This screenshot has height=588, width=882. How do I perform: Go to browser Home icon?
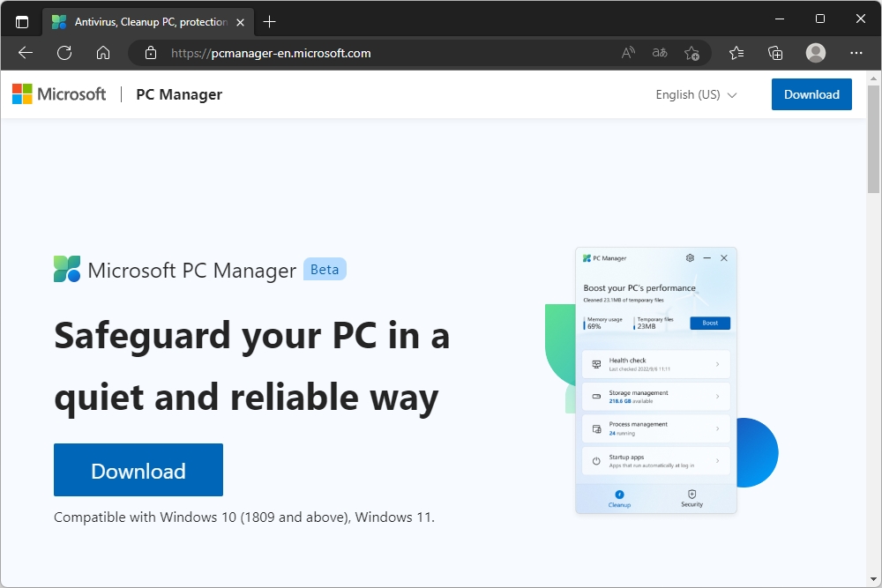103,53
